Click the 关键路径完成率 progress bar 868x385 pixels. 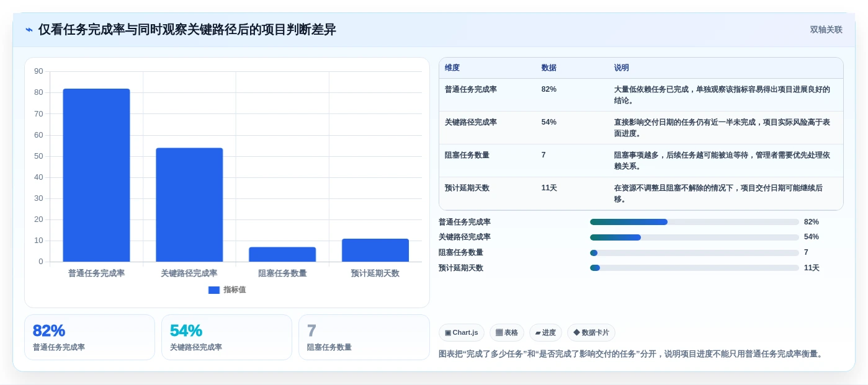[694, 237]
